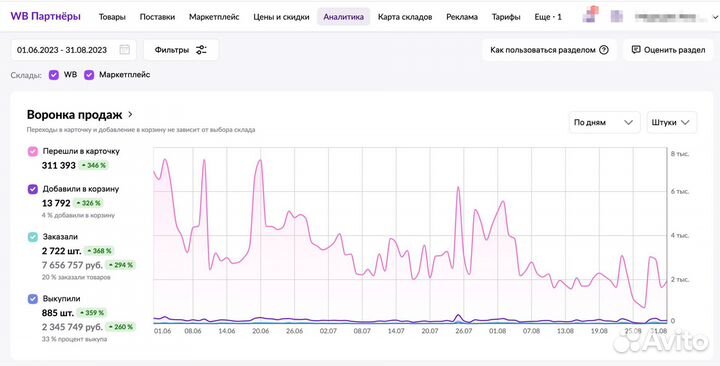The width and height of the screenshot is (720, 366).
Task: Toggle Перешли в карточку series checkbox
Action: [33, 152]
